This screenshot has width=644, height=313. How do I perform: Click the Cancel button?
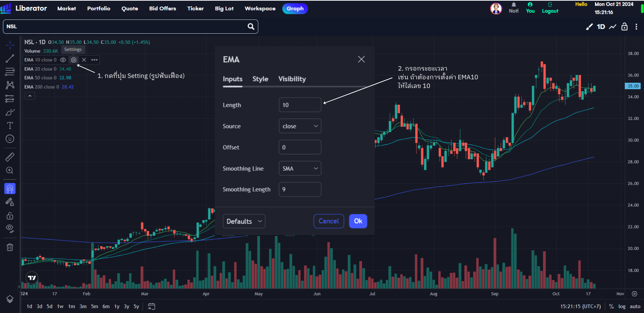[329, 221]
